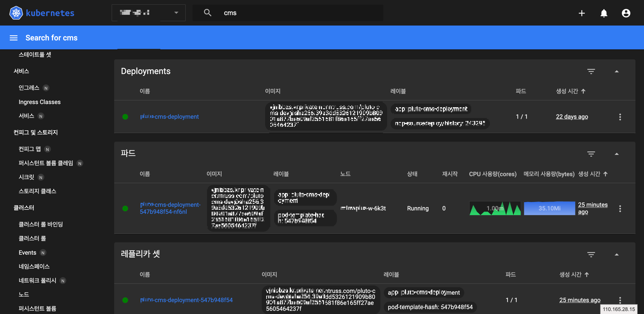This screenshot has width=644, height=314.
Task: Collapse the 파드 card
Action: pyautogui.click(x=617, y=154)
